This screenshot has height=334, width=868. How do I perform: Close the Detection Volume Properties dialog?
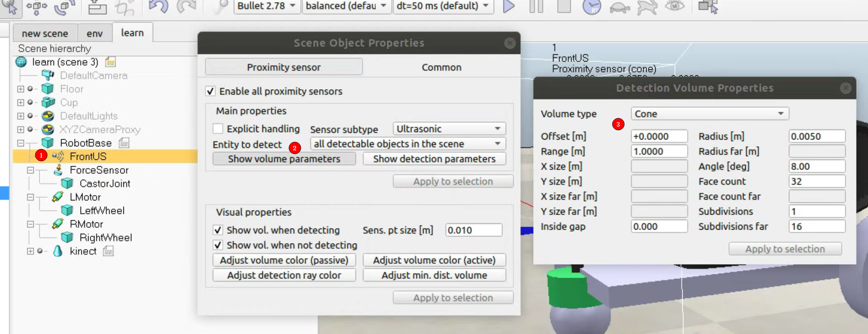[x=845, y=88]
